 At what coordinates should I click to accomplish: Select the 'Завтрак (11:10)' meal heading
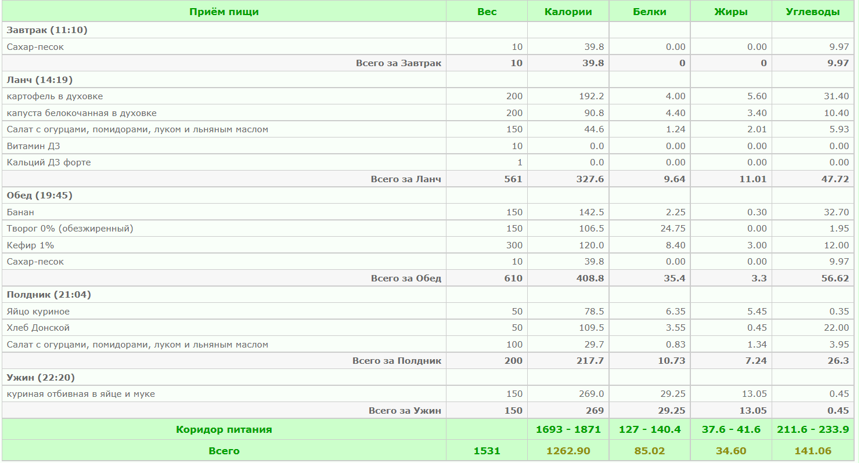click(x=47, y=30)
